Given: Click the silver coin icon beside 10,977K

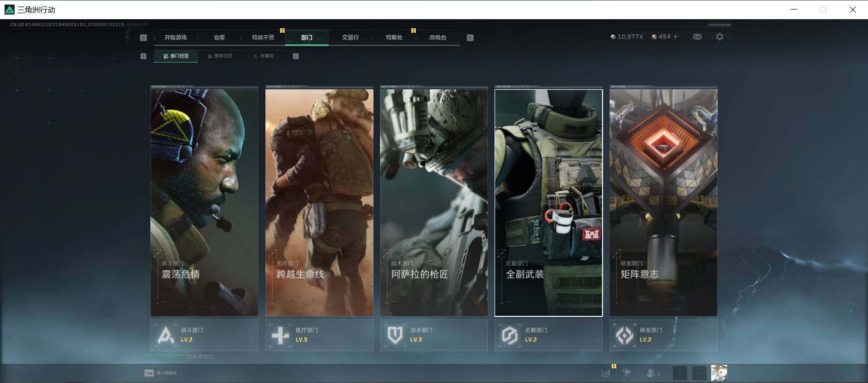Looking at the screenshot, I should click(613, 37).
